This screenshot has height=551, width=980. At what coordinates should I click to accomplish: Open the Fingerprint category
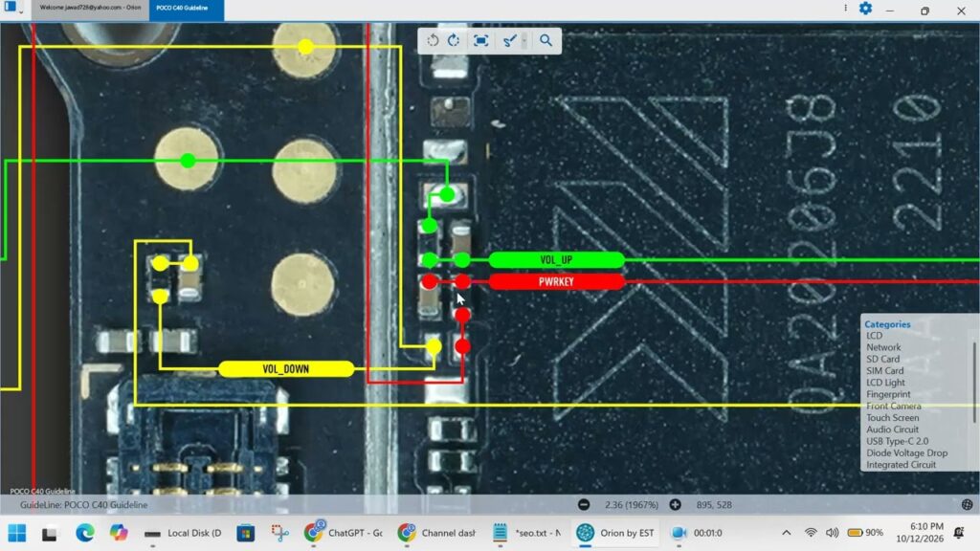pos(888,395)
